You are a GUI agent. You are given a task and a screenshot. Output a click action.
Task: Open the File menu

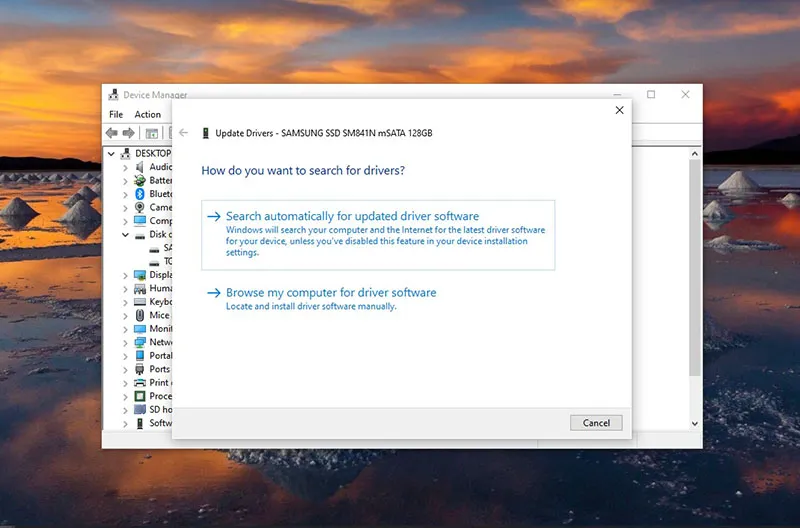(116, 115)
